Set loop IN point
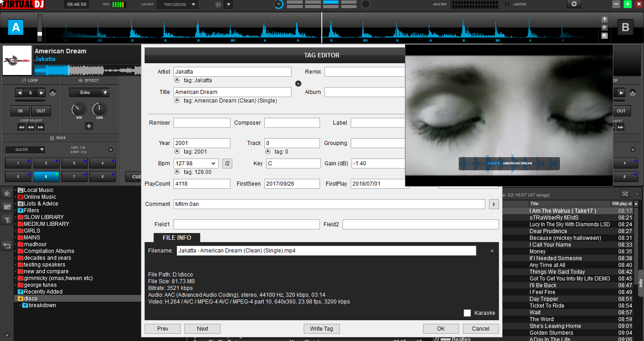Screen dimensions: 644x341 (x=20, y=111)
